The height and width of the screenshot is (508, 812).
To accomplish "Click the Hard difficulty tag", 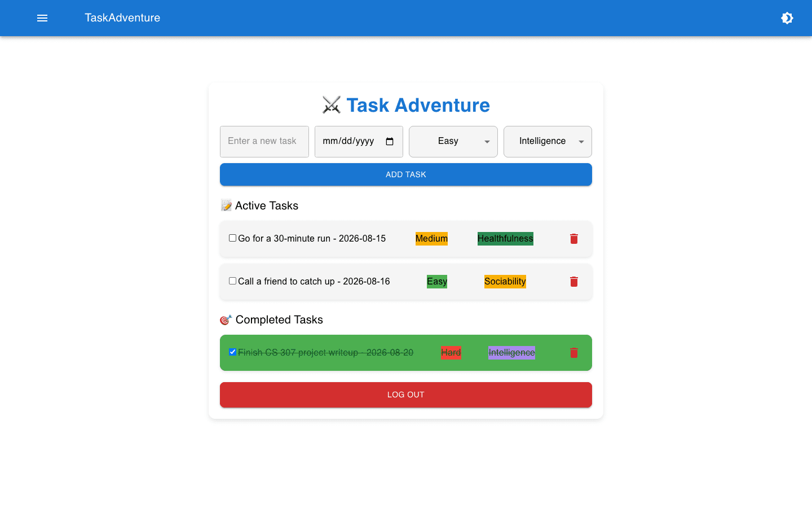I will (451, 353).
